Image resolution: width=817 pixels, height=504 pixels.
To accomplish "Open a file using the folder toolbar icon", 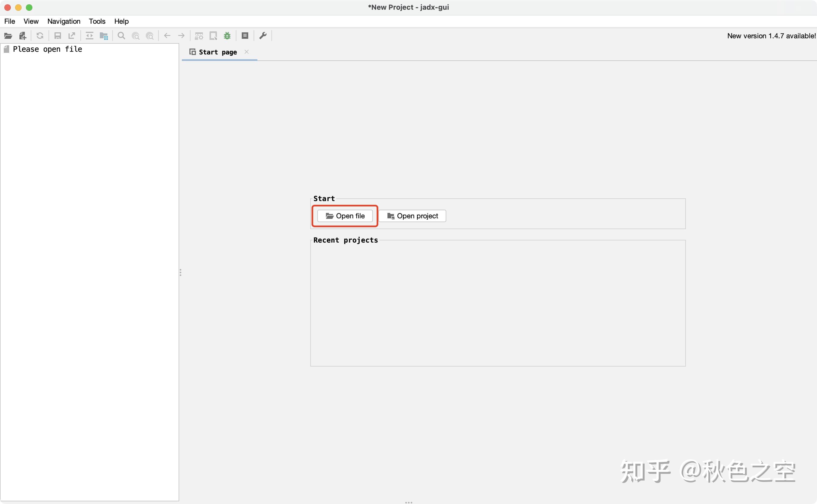I will point(8,36).
